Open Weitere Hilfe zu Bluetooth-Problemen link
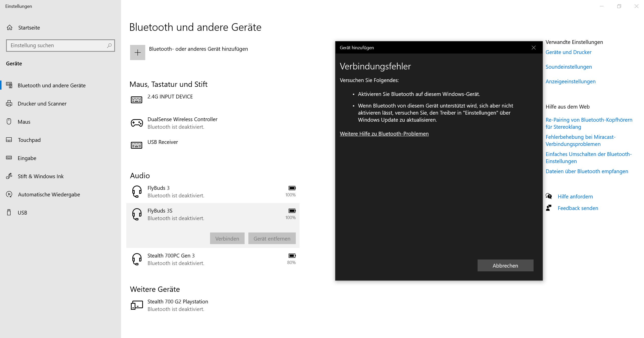The width and height of the screenshot is (644, 338). pyautogui.click(x=384, y=134)
